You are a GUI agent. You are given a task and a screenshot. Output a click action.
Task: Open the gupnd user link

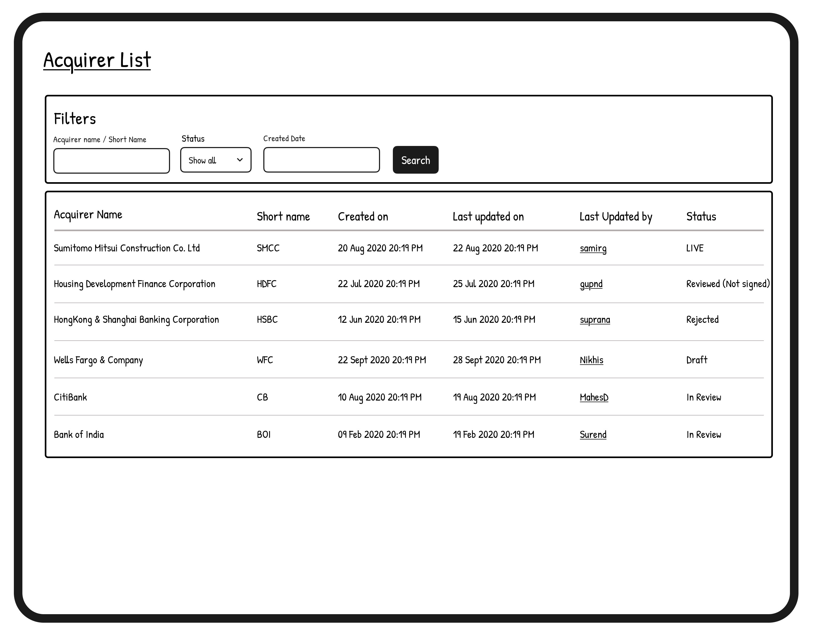591,284
